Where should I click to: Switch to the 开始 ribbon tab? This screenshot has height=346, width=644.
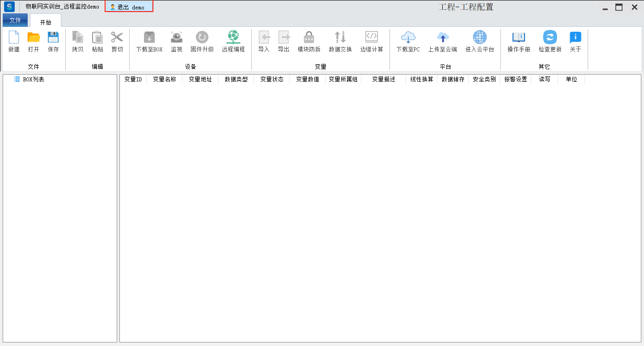click(x=46, y=22)
